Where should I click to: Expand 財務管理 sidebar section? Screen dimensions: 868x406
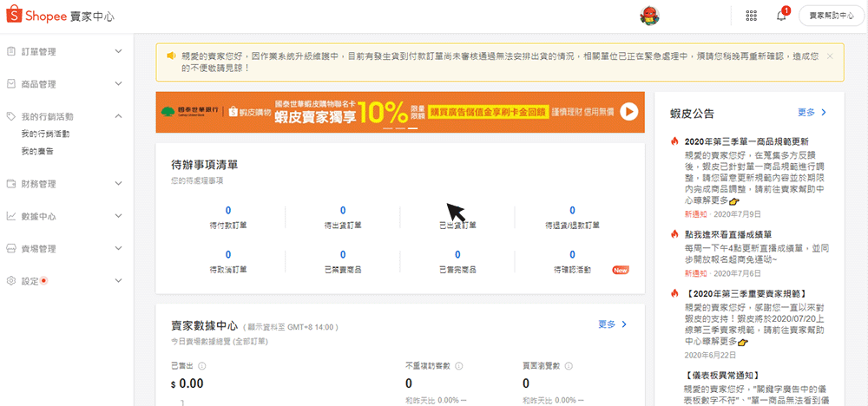[x=118, y=184]
